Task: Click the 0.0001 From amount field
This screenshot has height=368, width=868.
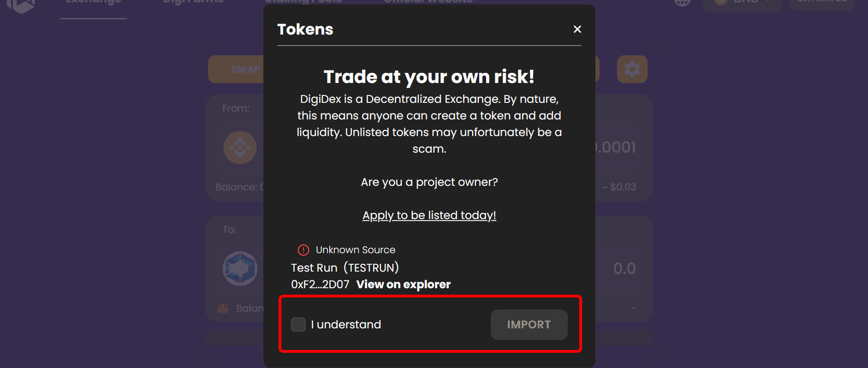Action: [616, 148]
